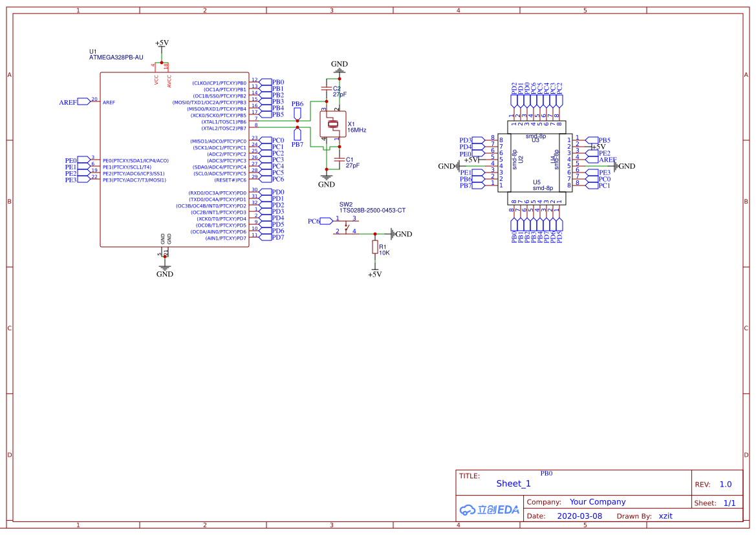Viewport: 756px width, 535px height.
Task: Click the drawn-by name xzit
Action: pyautogui.click(x=665, y=516)
